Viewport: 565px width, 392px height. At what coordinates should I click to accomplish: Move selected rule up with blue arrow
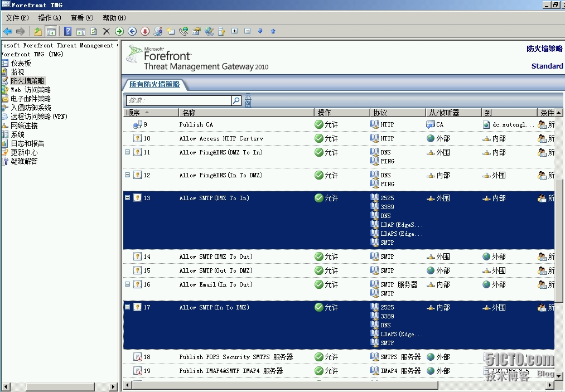[x=273, y=31]
